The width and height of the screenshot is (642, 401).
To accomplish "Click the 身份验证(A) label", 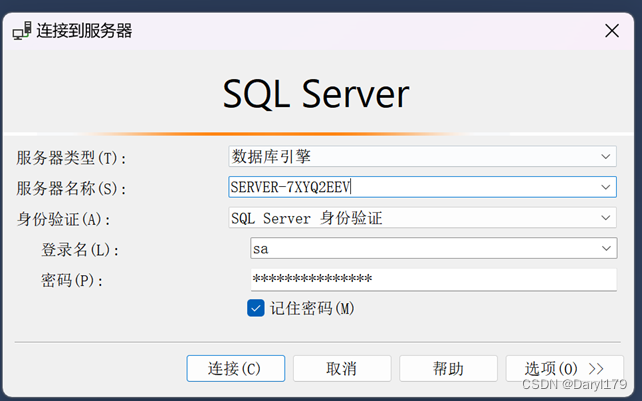I will [x=63, y=219].
